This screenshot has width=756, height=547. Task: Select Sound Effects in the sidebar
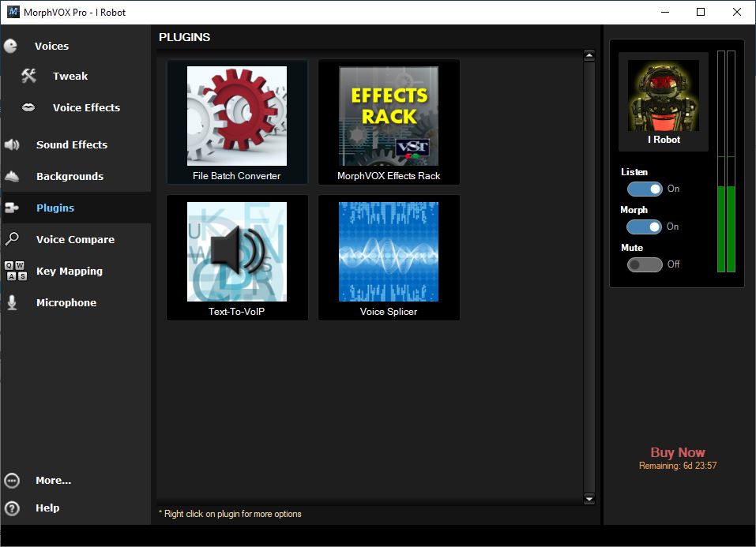pos(72,144)
